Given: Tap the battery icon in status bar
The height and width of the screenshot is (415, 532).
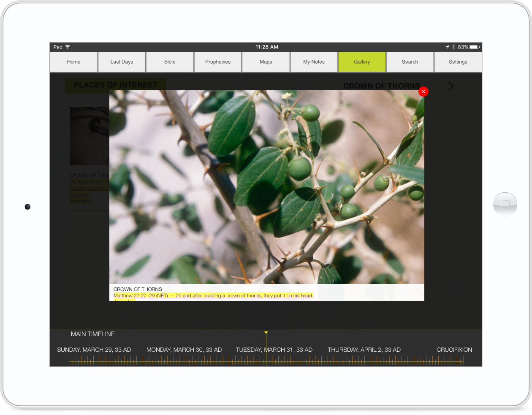Looking at the screenshot, I should pos(475,47).
